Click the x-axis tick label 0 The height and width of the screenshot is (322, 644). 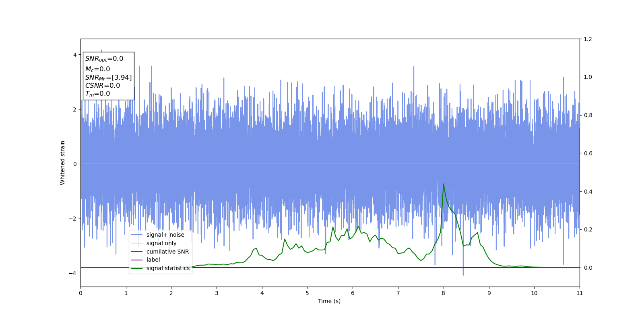[80, 293]
